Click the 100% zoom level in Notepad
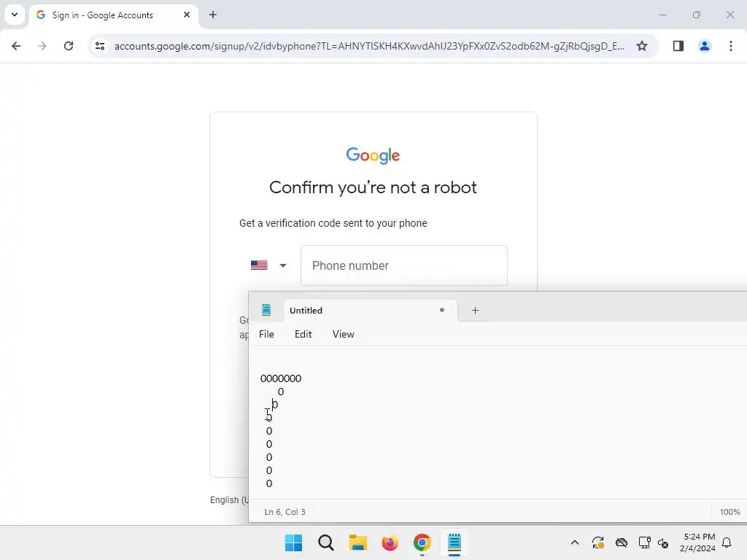This screenshot has height=560, width=747. [x=729, y=512]
